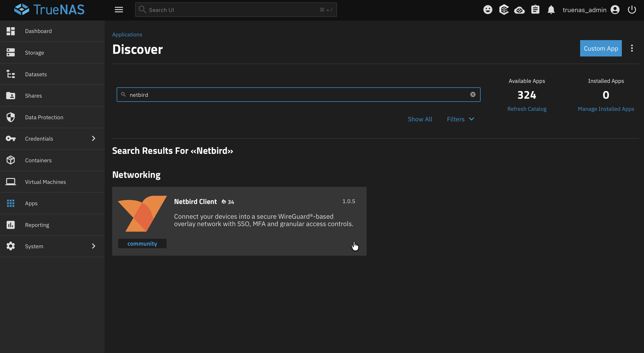
Task: Toggle the hamburger sidebar menu
Action: tap(119, 10)
